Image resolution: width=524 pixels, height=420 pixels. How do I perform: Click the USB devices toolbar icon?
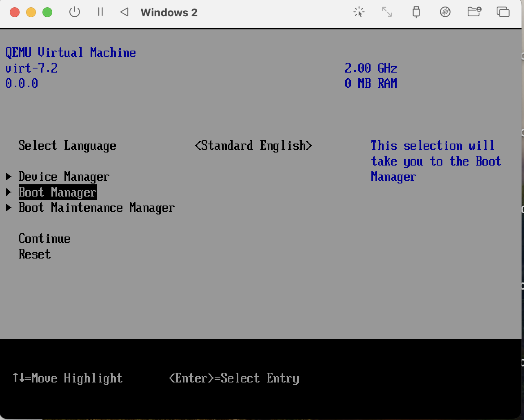(x=416, y=12)
